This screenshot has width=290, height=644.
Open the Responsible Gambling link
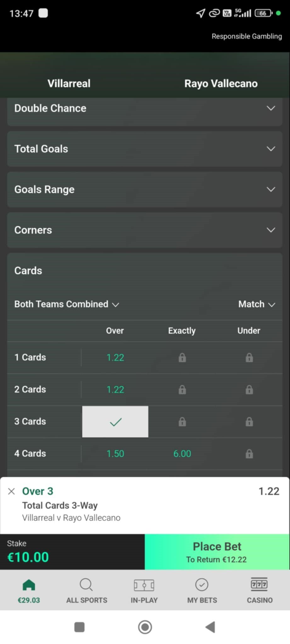click(x=247, y=36)
